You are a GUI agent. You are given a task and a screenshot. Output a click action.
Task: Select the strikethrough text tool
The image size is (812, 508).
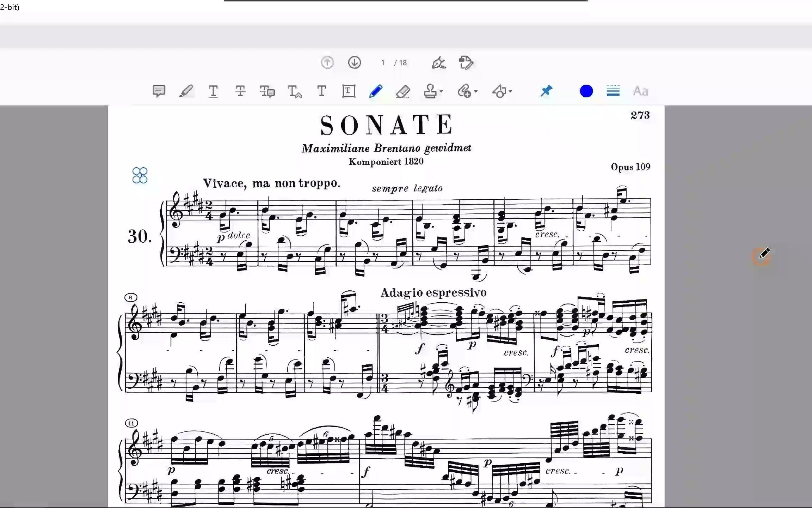click(240, 91)
